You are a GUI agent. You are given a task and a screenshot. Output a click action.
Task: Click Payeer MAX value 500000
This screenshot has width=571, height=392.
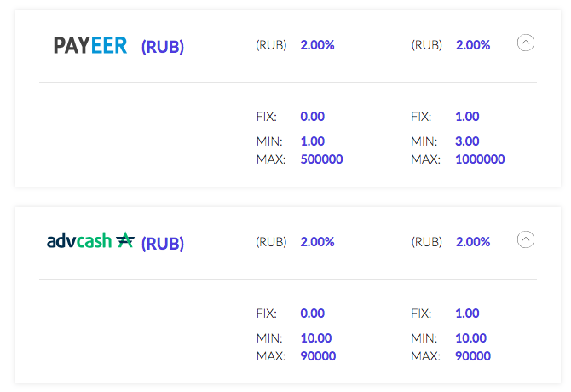(321, 159)
